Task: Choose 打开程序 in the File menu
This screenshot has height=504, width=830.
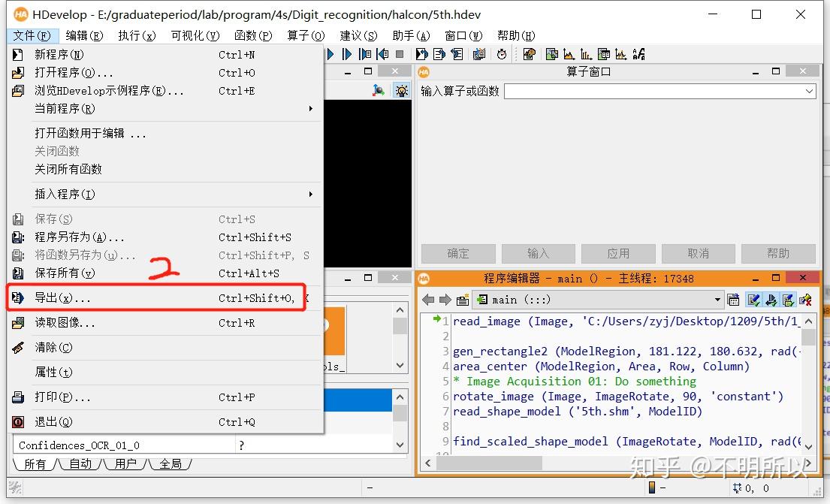Action: point(165,73)
